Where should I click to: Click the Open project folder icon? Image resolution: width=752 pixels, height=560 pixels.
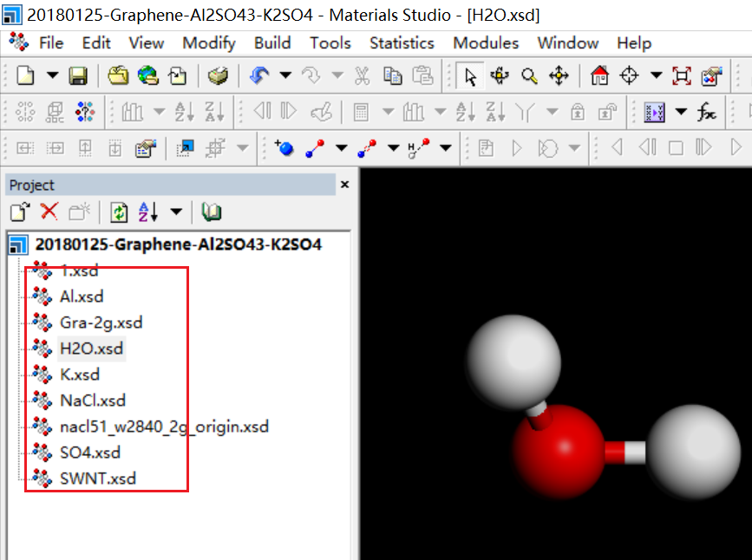tap(118, 75)
